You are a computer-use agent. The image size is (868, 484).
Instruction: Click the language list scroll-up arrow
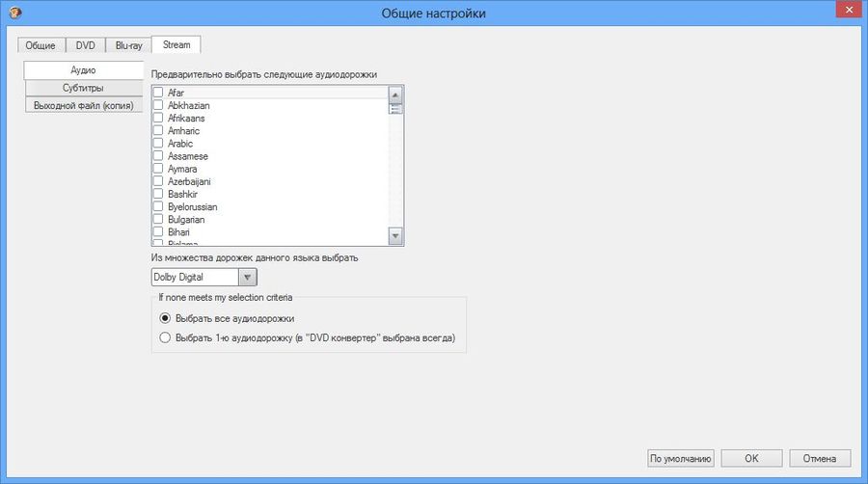point(395,94)
